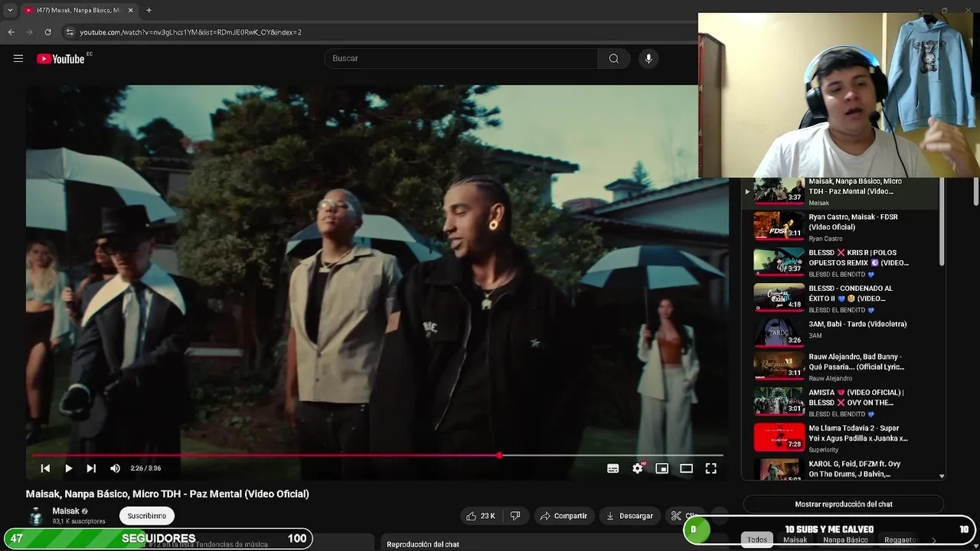Seek using the red progress bar scrubber

(499, 455)
